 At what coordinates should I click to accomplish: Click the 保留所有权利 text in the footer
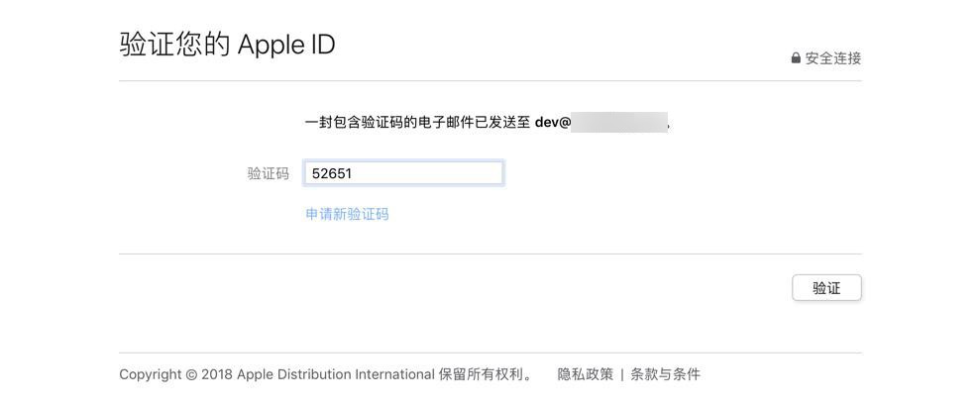(486, 374)
